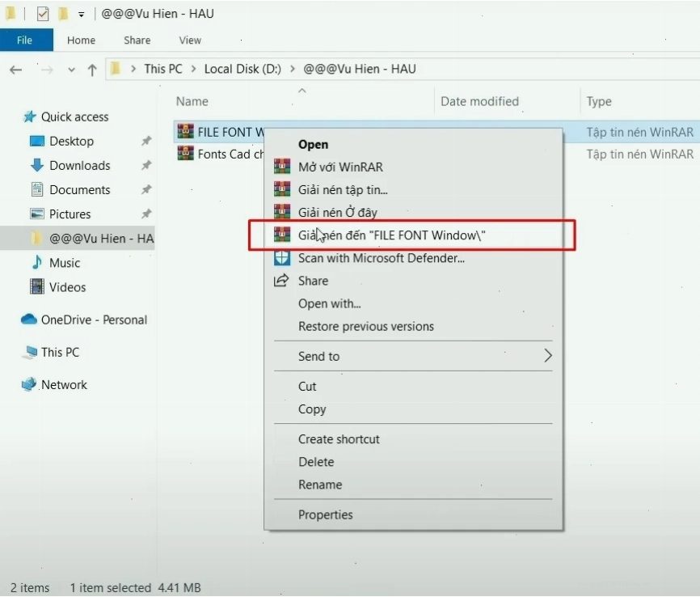Click the Microsoft Defender shield icon
The height and width of the screenshot is (597, 700).
281,258
